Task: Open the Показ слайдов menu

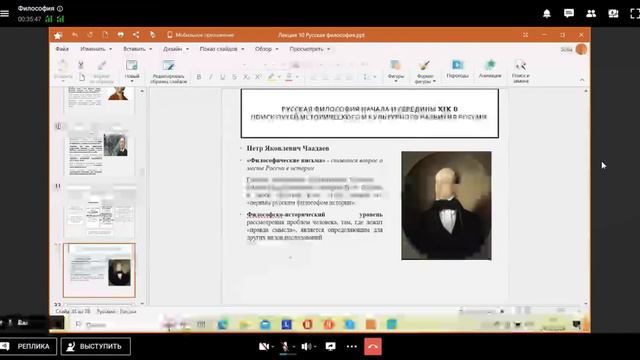Action: (x=222, y=49)
